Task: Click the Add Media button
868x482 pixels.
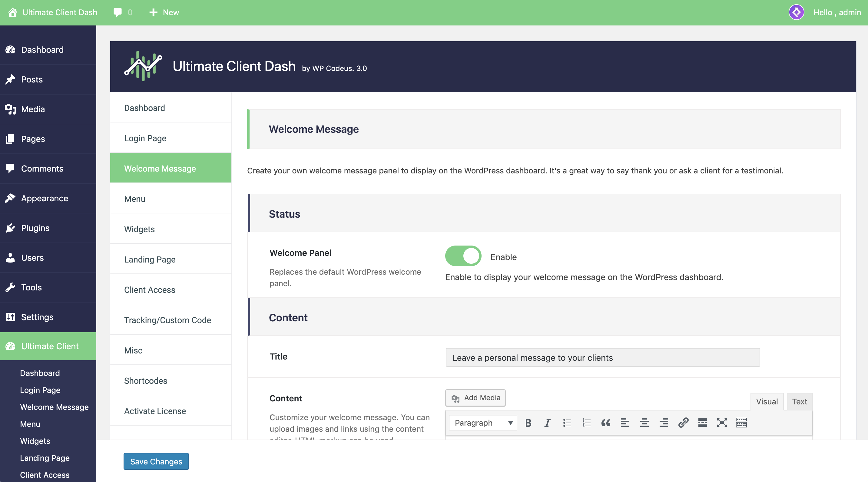Action: click(475, 398)
